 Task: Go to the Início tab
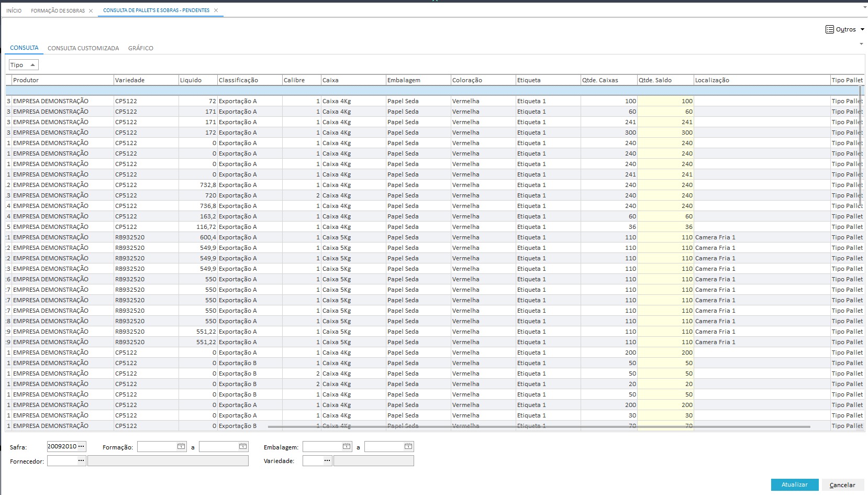pyautogui.click(x=14, y=10)
